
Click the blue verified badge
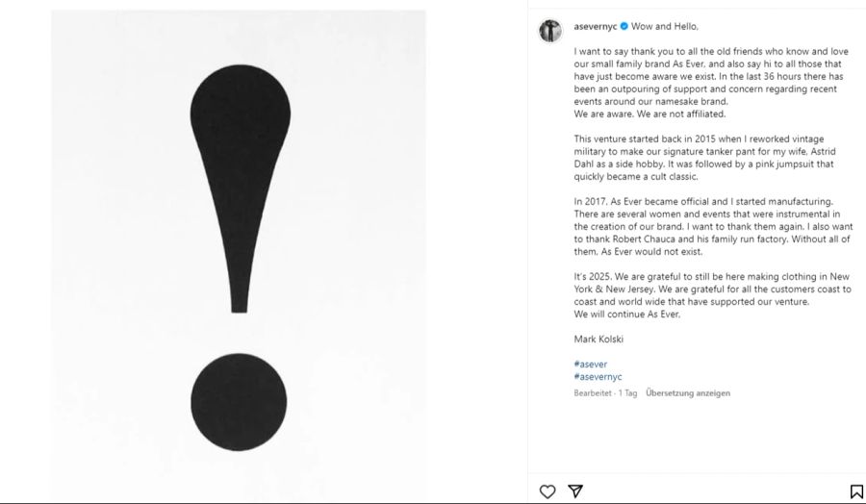(624, 26)
